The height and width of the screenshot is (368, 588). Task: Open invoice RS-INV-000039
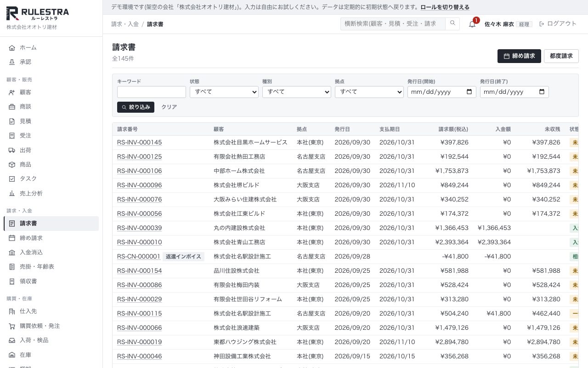pyautogui.click(x=139, y=228)
